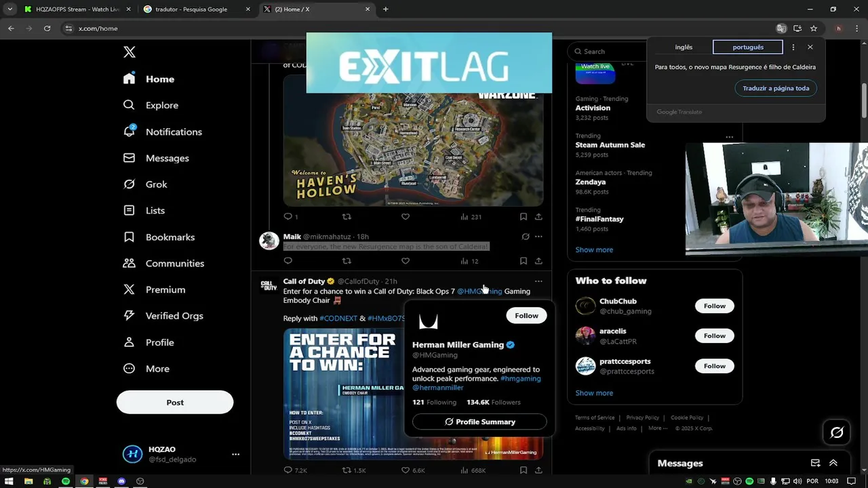The image size is (868, 488).
Task: Click Show more under Who to follow
Action: pyautogui.click(x=594, y=393)
